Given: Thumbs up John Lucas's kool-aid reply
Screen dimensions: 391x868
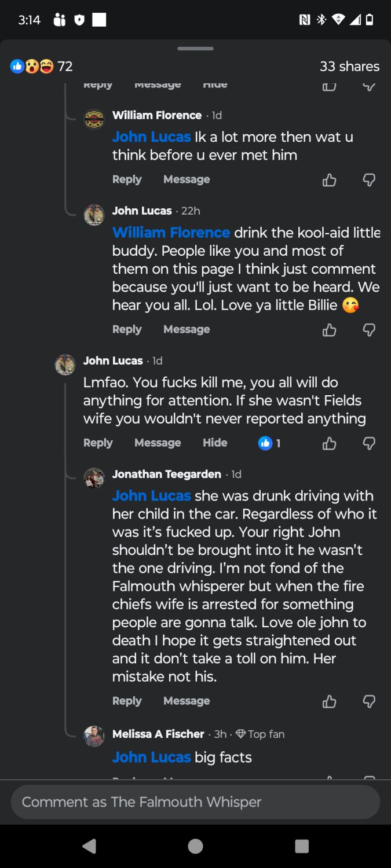Looking at the screenshot, I should coord(329,330).
